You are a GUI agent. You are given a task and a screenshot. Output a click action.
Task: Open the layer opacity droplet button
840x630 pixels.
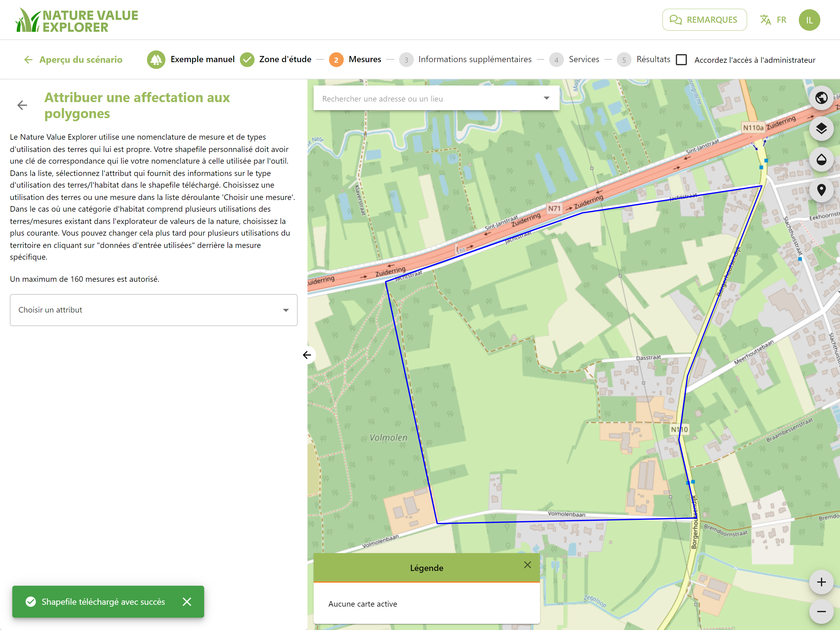coord(821,160)
